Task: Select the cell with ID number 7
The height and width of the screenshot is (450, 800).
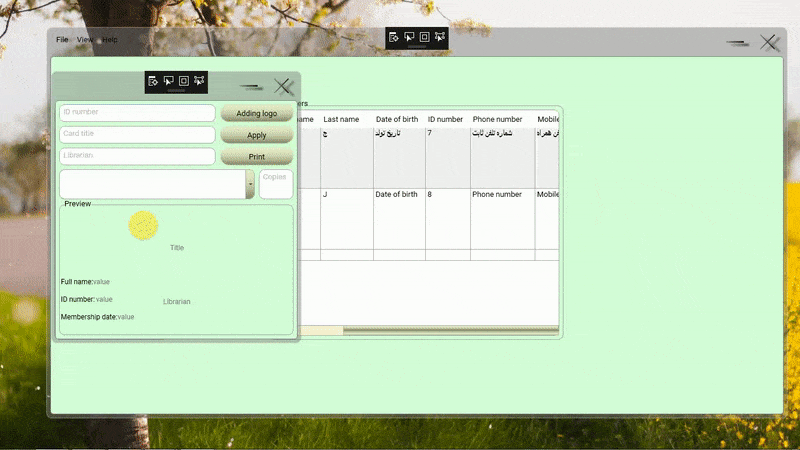Action: tap(447, 158)
